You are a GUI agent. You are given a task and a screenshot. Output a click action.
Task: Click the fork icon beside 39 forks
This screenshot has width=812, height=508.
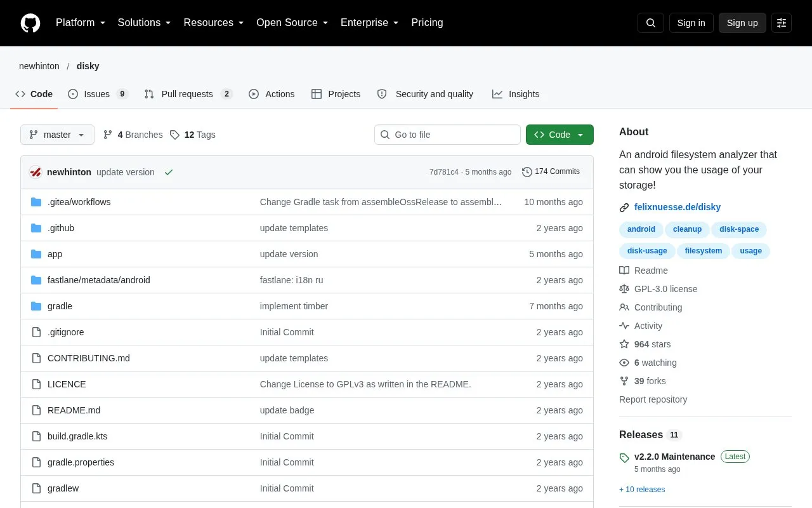click(x=624, y=381)
